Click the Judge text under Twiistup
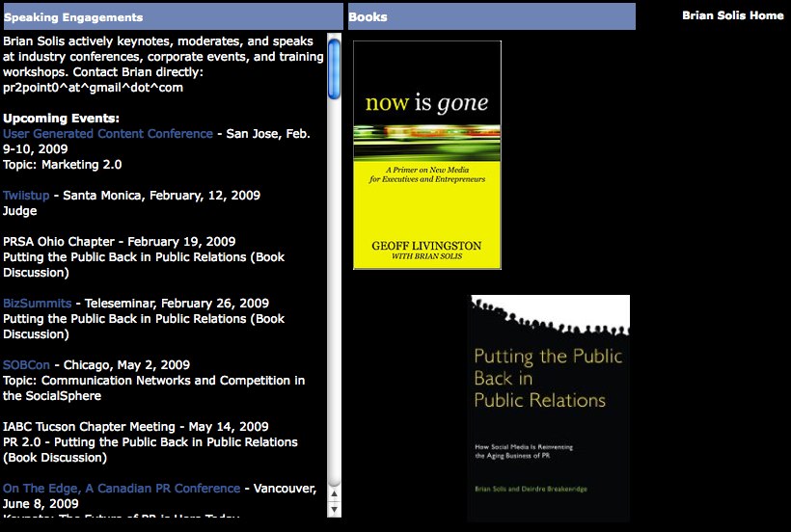The height and width of the screenshot is (532, 791). (19, 211)
